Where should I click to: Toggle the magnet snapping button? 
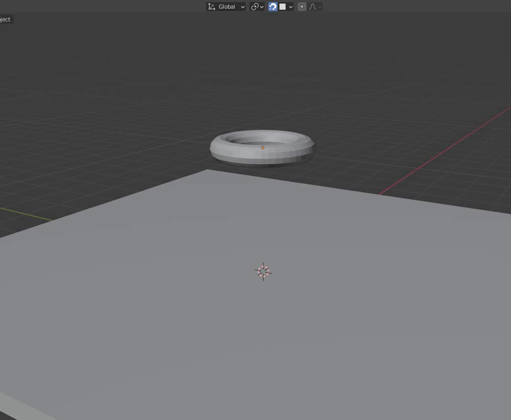tap(273, 7)
